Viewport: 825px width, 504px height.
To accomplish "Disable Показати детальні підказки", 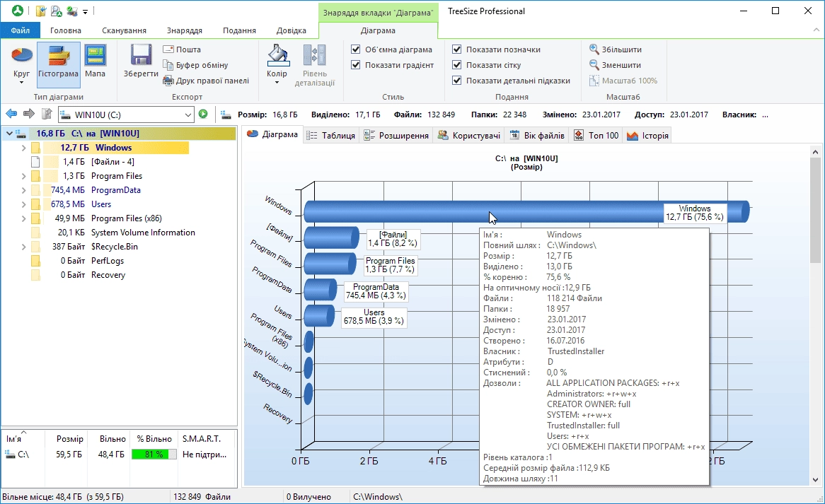I will click(x=456, y=81).
